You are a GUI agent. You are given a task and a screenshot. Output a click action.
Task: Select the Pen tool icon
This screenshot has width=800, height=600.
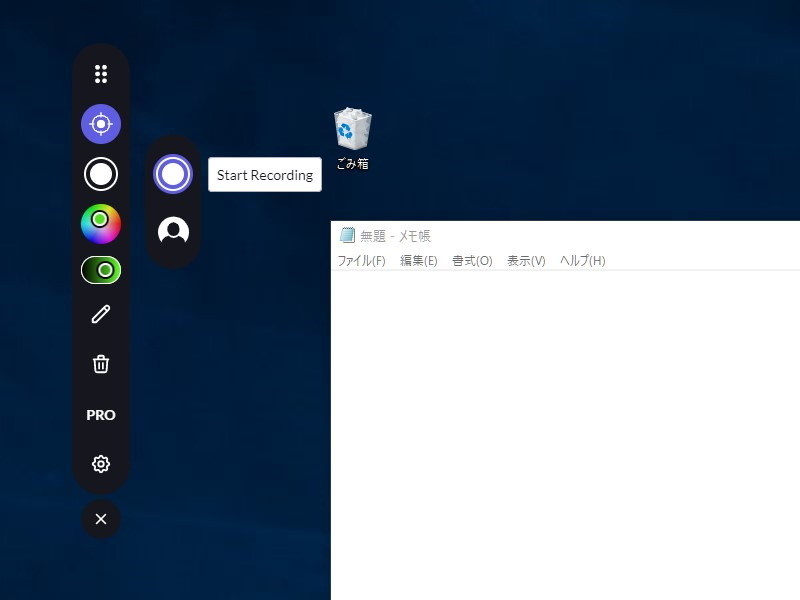pyautogui.click(x=100, y=316)
